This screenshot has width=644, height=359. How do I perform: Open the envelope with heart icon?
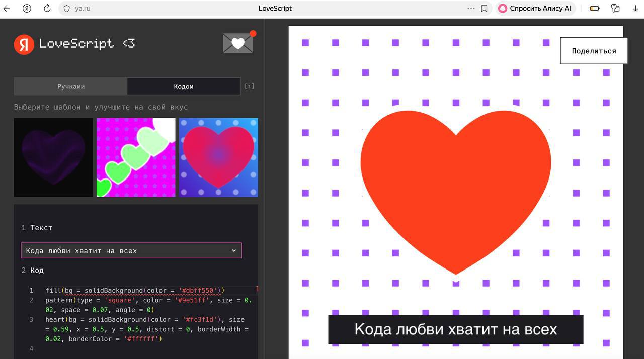(x=238, y=43)
